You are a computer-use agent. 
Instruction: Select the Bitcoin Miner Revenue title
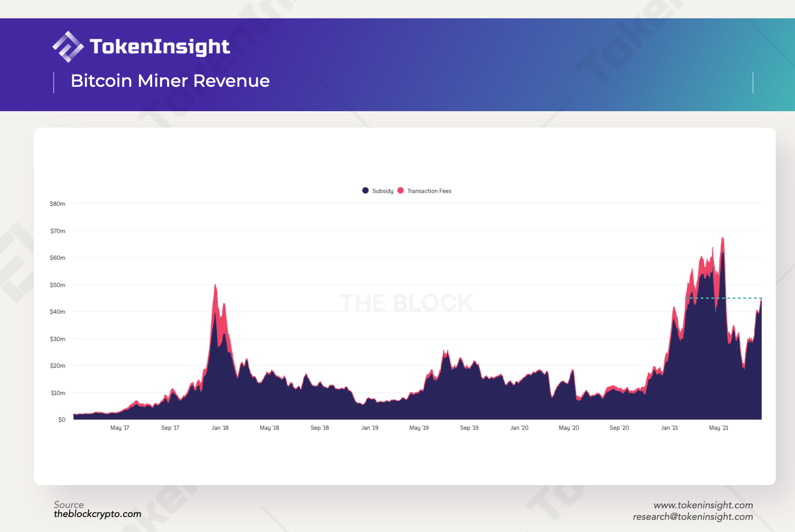170,81
